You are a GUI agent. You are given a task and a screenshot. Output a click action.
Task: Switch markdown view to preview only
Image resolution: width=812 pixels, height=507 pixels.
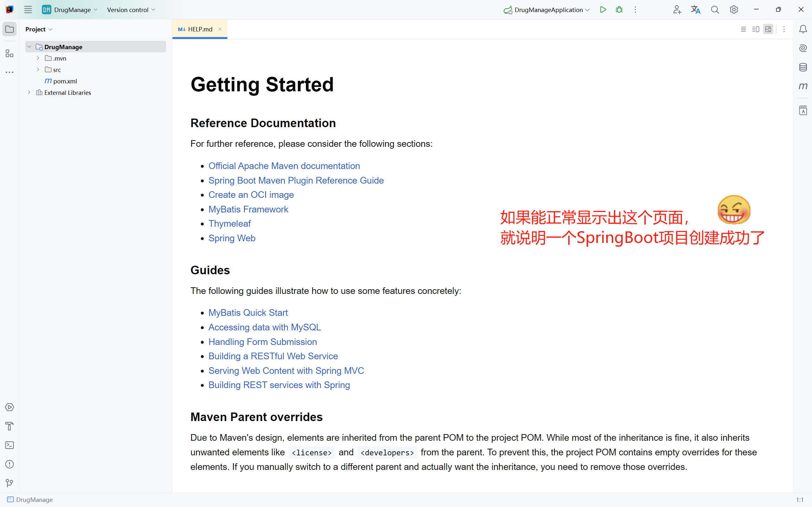click(x=768, y=29)
